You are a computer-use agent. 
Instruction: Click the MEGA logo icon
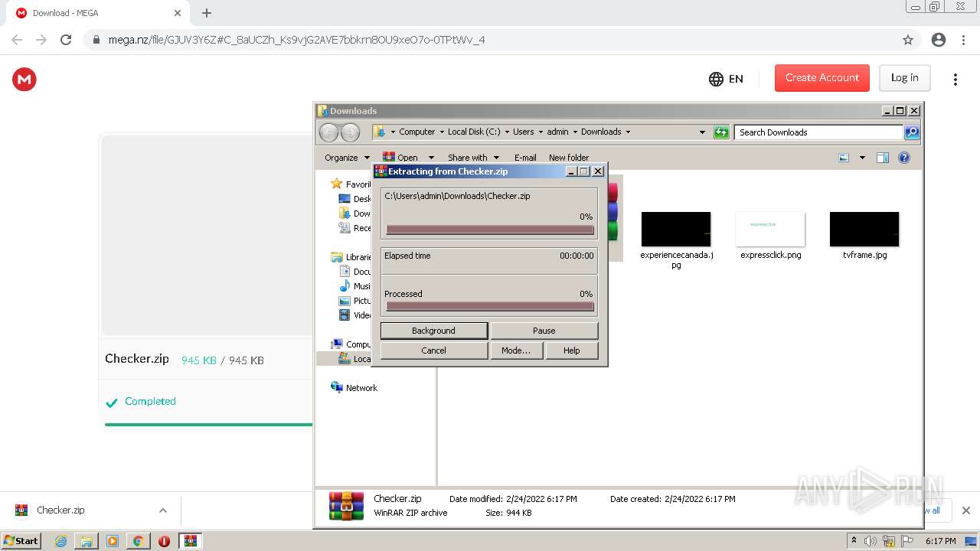pyautogui.click(x=24, y=79)
